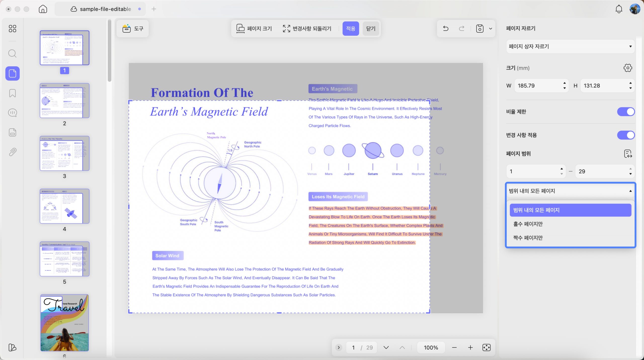Open the user profile avatar

coord(635,9)
